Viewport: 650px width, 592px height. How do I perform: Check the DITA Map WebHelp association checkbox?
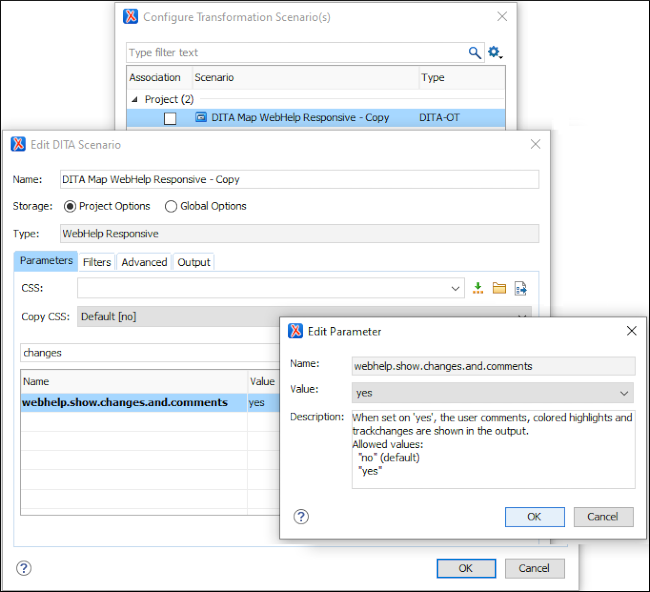(170, 118)
